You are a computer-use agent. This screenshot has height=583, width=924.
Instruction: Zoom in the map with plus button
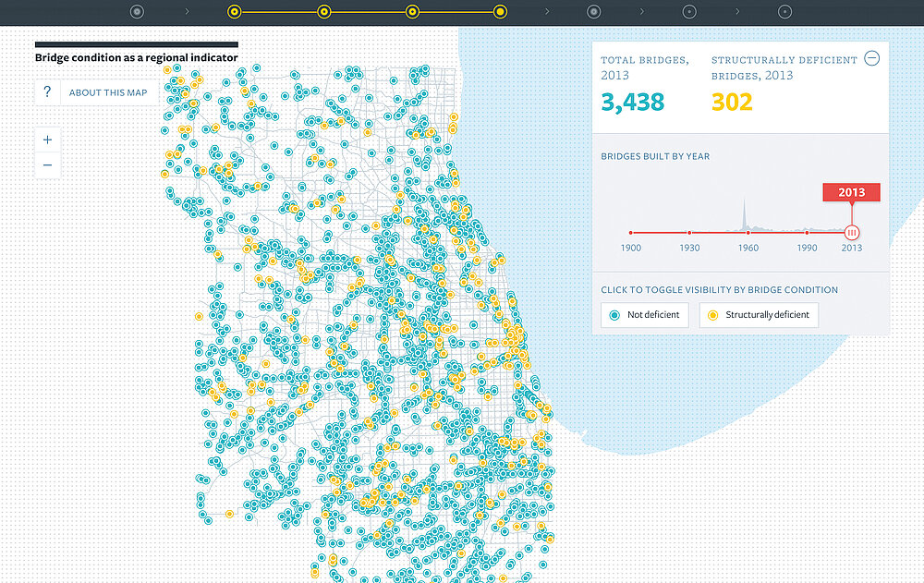[47, 140]
